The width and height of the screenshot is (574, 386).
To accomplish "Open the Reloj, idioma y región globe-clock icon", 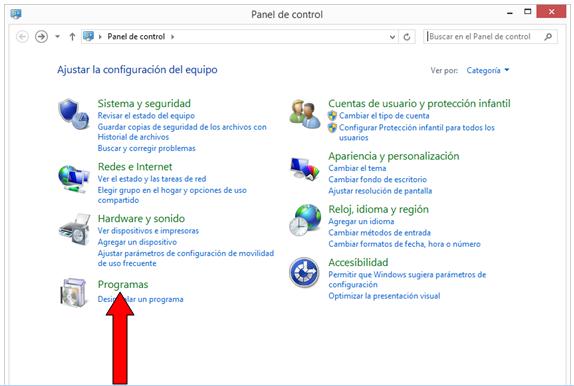I will point(305,220).
